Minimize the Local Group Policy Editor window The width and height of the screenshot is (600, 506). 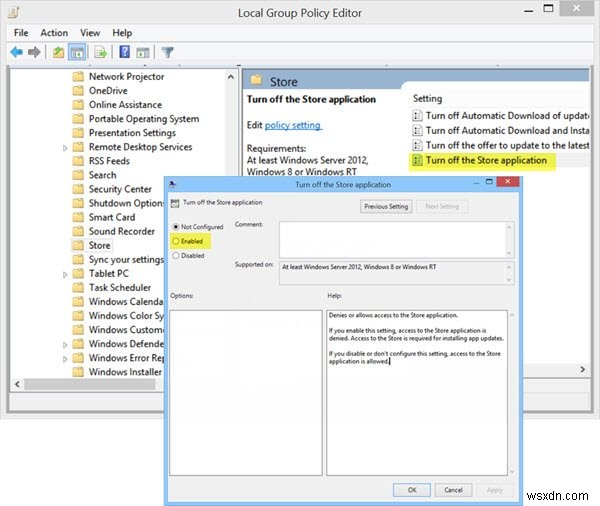tap(528, 9)
